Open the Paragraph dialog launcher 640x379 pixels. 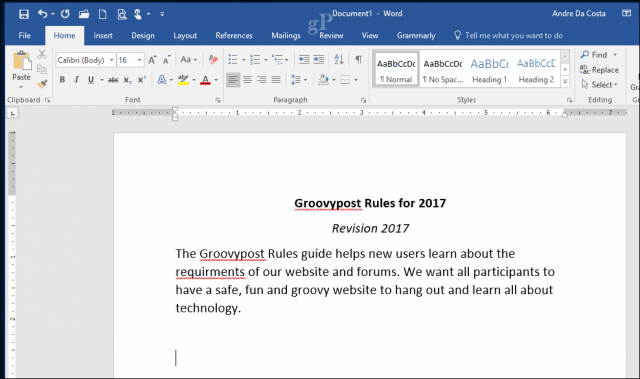tap(363, 100)
